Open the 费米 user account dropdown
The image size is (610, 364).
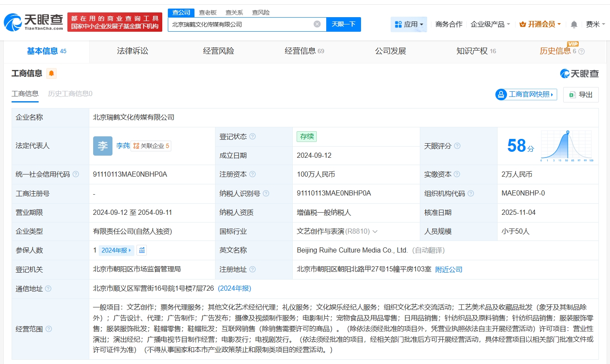click(595, 24)
